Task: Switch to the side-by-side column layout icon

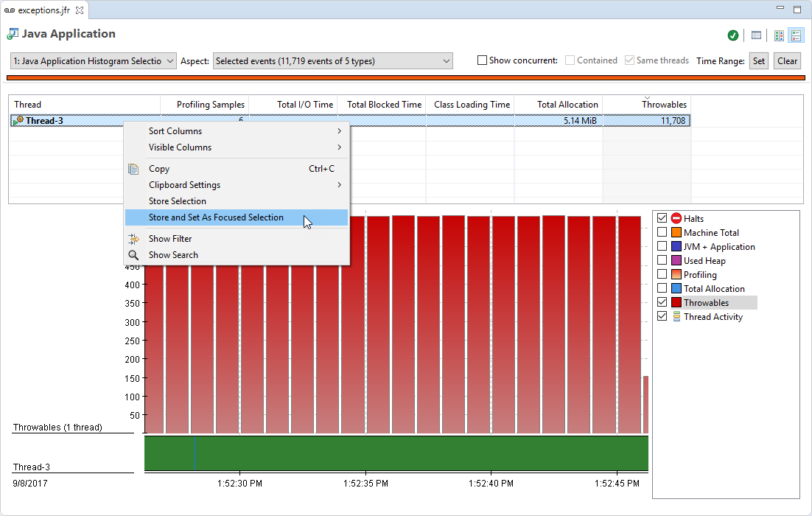Action: point(779,35)
